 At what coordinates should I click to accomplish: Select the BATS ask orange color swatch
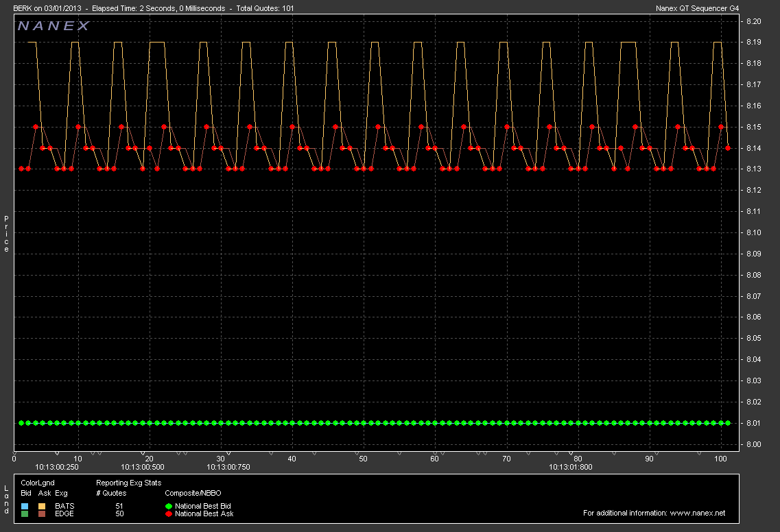pyautogui.click(x=43, y=506)
